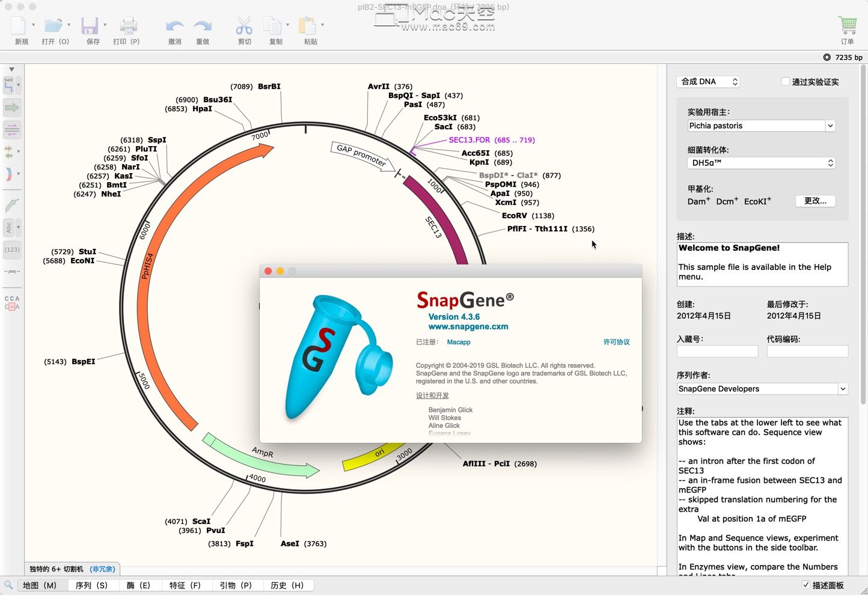Open the 许可协议 license link
This screenshot has width=868, height=595.
[x=617, y=342]
